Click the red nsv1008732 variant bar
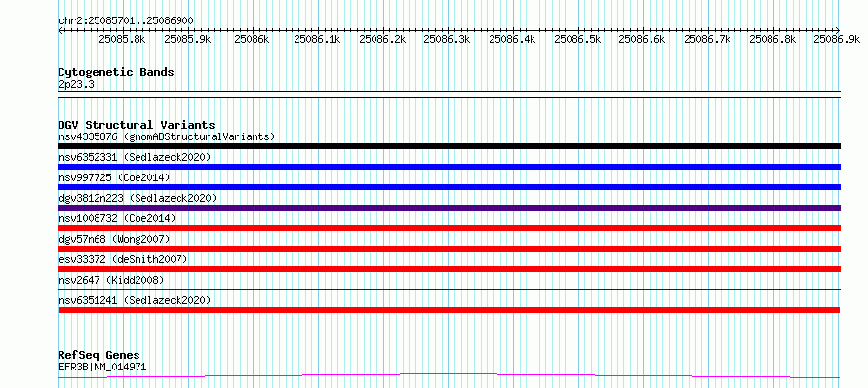Viewport: 868px width, 388px height. pyautogui.click(x=450, y=228)
